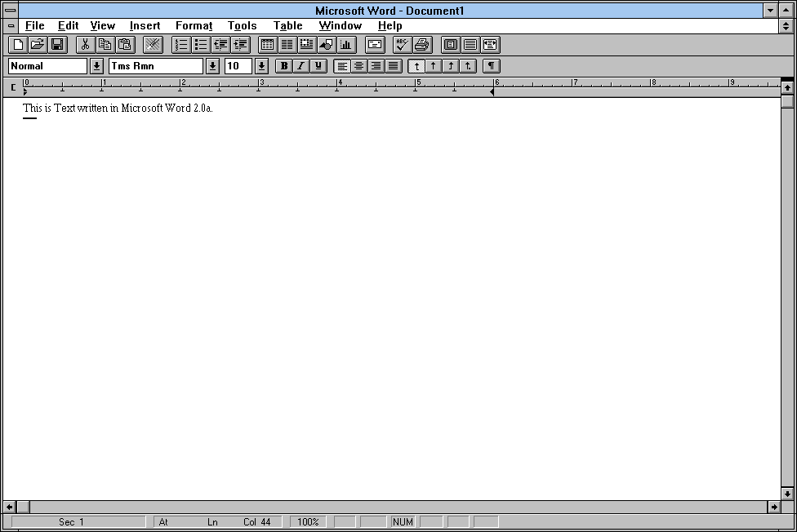Click inside the Tms Rmn font box
Image resolution: width=797 pixels, height=532 pixels.
[156, 66]
